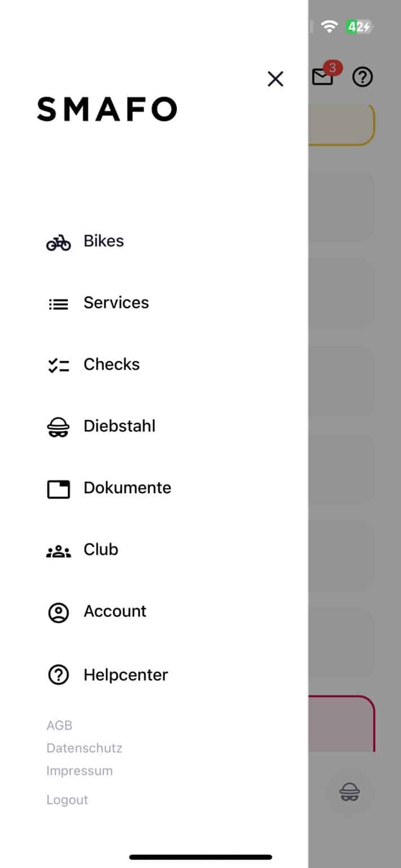Tap the document icon beside Dokumente

58,489
